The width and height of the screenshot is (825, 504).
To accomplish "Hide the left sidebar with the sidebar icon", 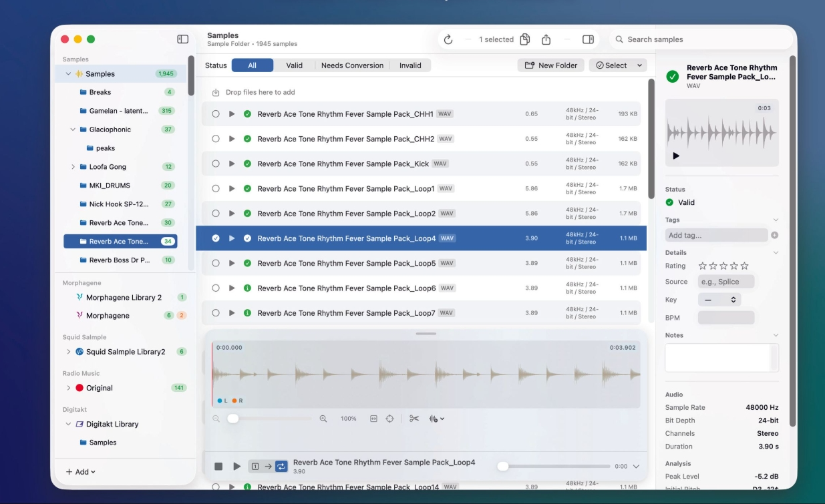I will tap(182, 39).
